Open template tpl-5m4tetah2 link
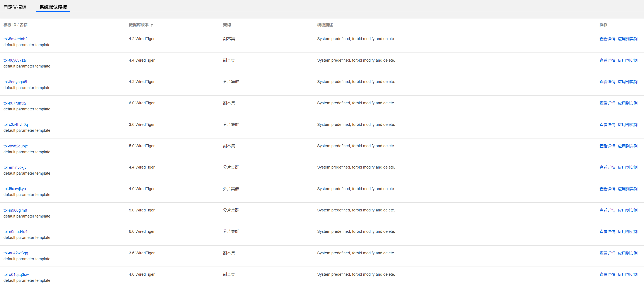This screenshot has height=287, width=644. tap(15, 39)
